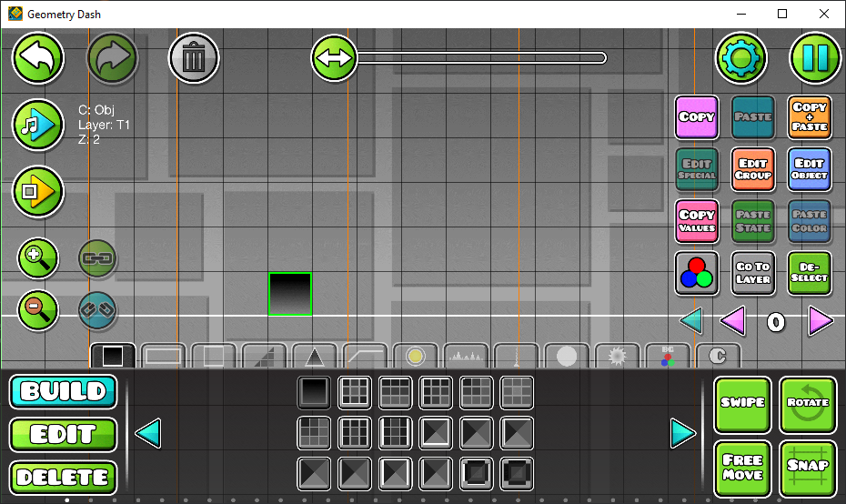This screenshot has width=846, height=504.
Task: Click the playtest level button
Action: pos(38,192)
